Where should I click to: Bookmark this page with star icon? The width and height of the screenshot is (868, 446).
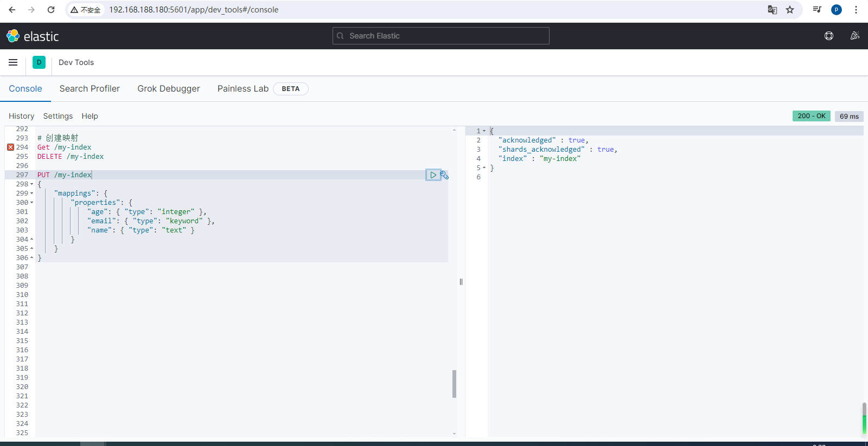tap(790, 10)
